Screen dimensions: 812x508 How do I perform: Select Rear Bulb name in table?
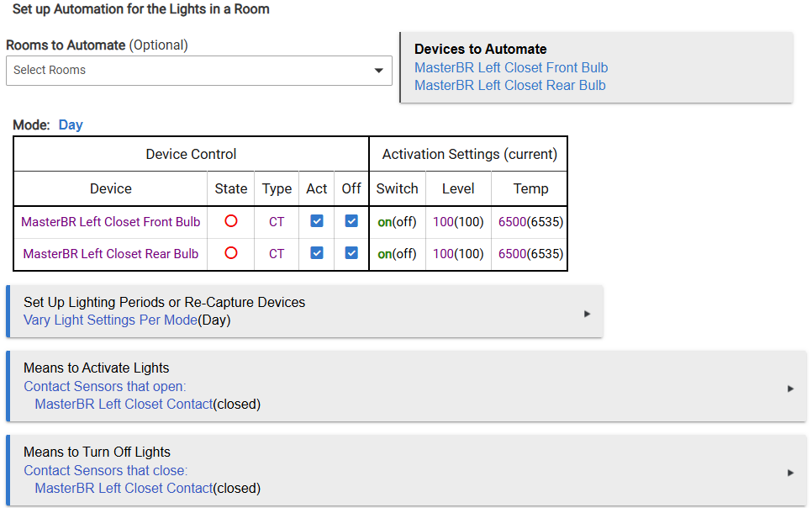click(x=111, y=253)
